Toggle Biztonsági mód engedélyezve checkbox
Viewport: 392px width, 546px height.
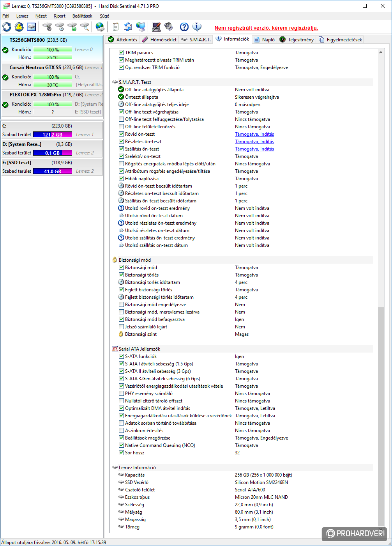tap(121, 305)
